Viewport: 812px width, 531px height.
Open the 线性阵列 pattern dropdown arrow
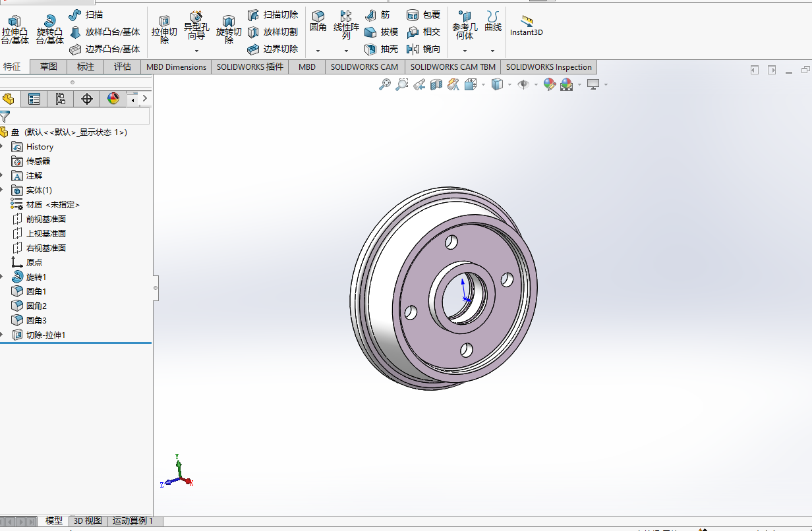(x=346, y=51)
